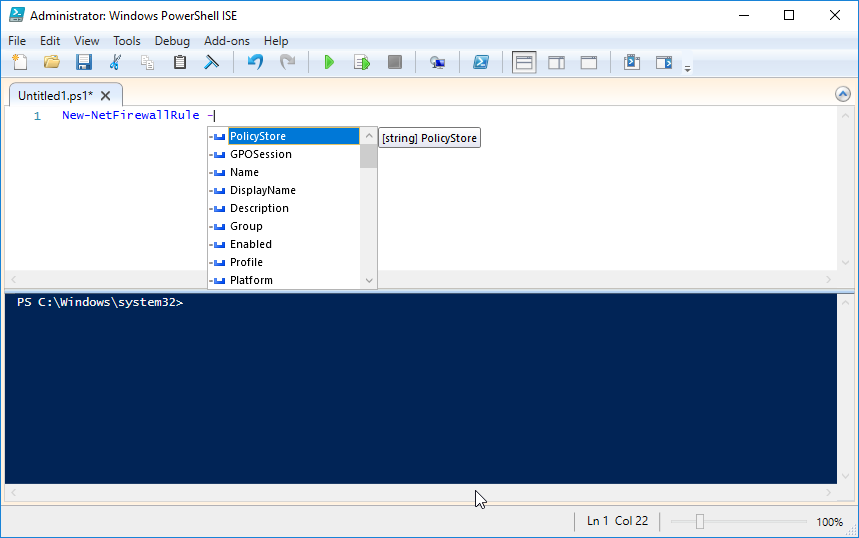Open the Tools menu
859x538 pixels.
tap(127, 41)
